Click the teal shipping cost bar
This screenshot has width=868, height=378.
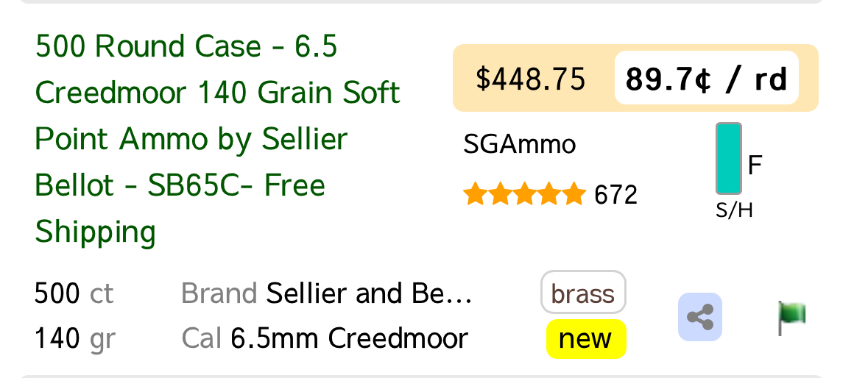(729, 159)
